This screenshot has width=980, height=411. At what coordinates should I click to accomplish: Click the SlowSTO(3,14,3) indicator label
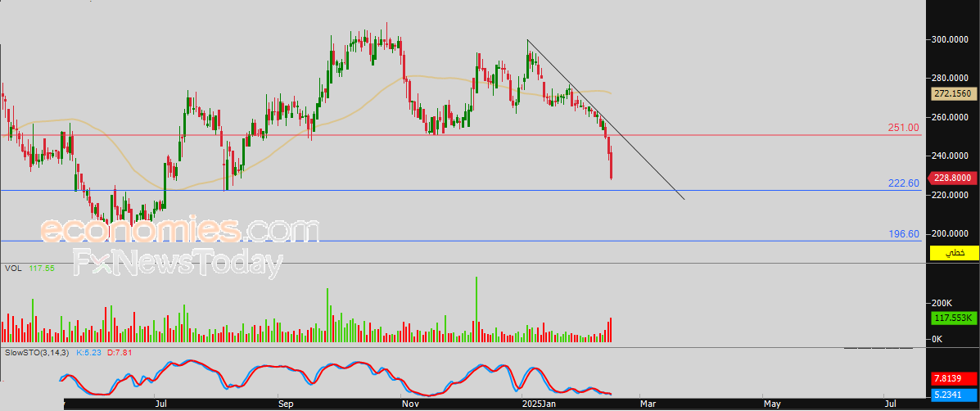(x=36, y=353)
